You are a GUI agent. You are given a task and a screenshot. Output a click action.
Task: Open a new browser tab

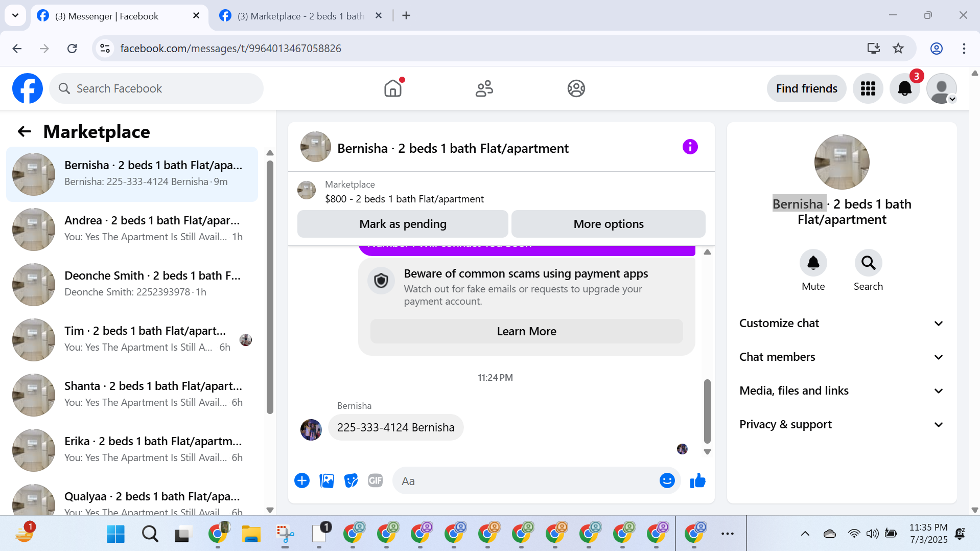point(406,16)
